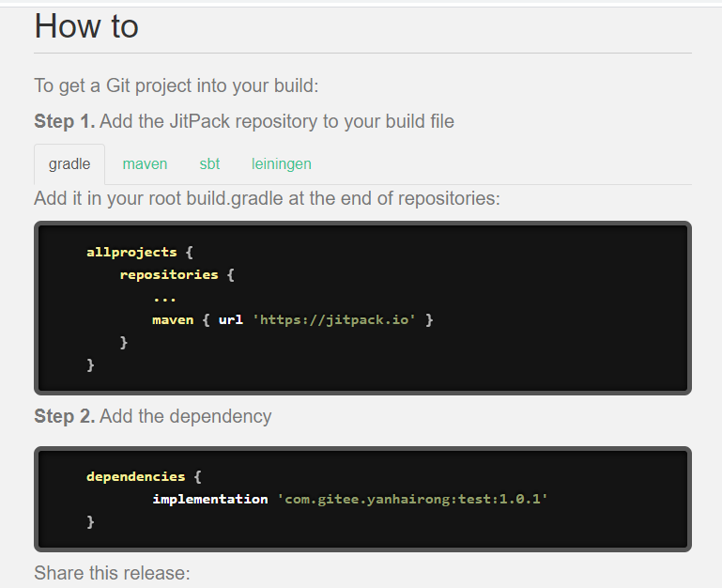
Task: Click 'Add it in your root build.gradle' instruction
Action: pyautogui.click(x=267, y=199)
